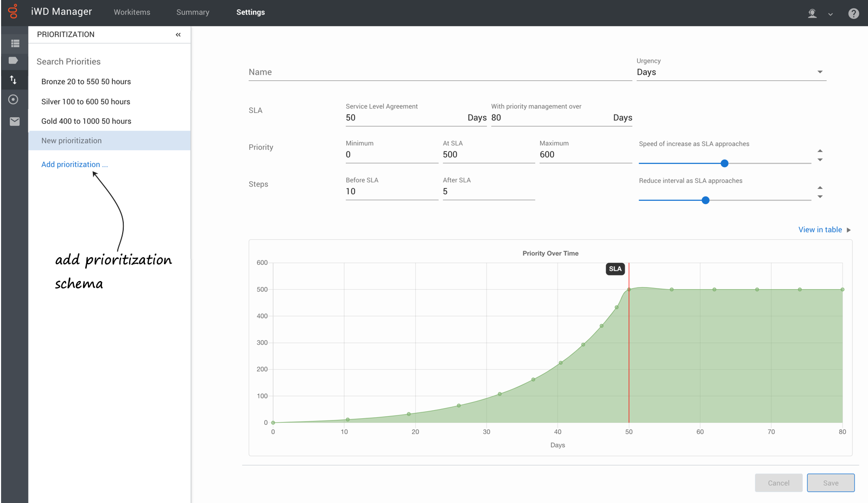Click the Add prioritization link
This screenshot has width=868, height=503.
coord(74,164)
